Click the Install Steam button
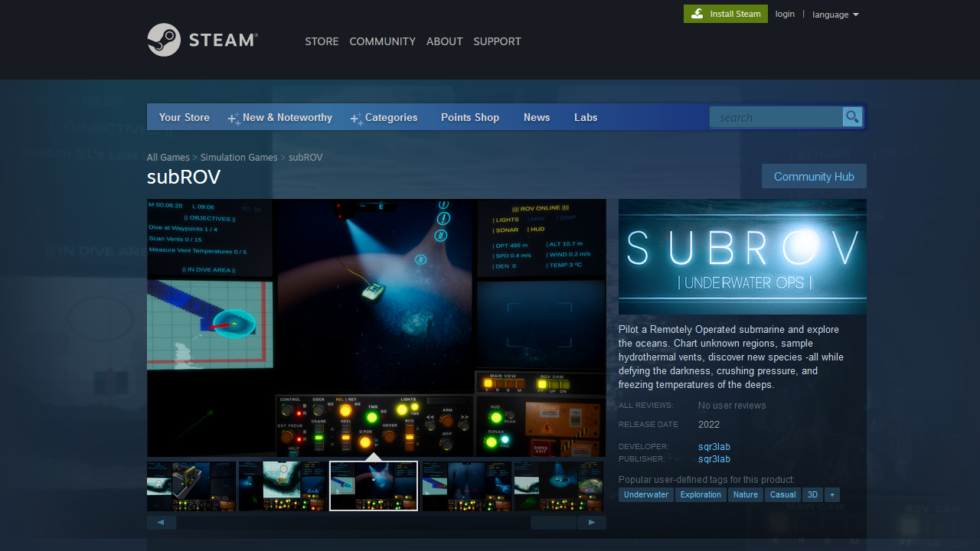980x551 pixels. click(x=726, y=14)
